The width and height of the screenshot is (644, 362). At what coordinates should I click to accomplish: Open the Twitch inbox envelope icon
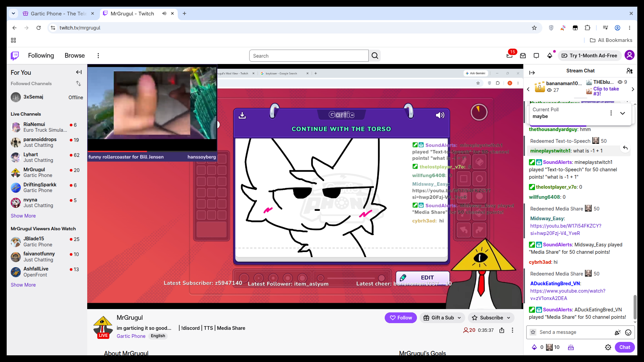523,56
